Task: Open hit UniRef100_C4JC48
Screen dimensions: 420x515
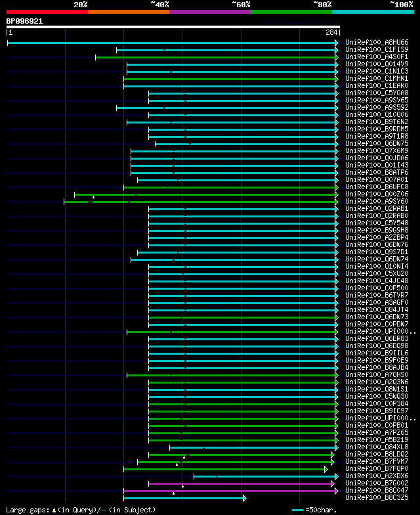Action: coord(377,281)
